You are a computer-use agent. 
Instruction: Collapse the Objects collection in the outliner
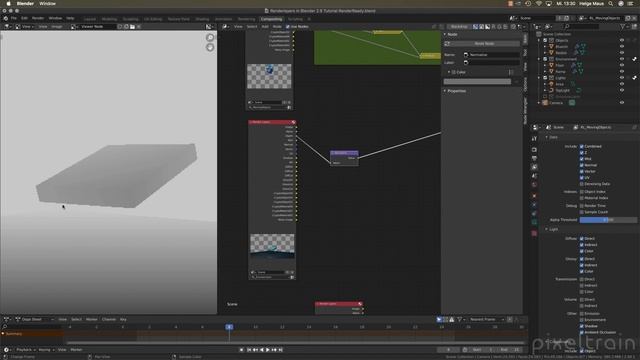click(539, 40)
